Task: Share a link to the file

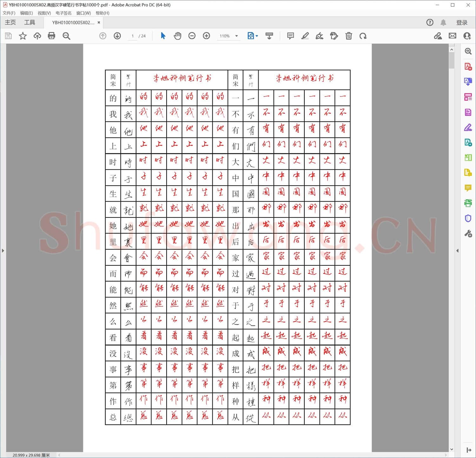Action: coord(438,36)
